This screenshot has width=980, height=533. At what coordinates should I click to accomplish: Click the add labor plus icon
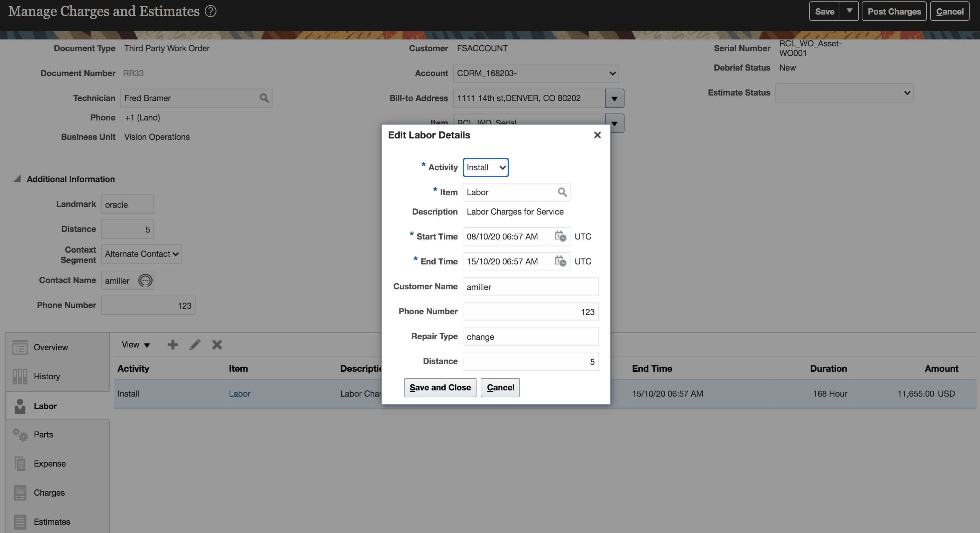click(x=173, y=345)
